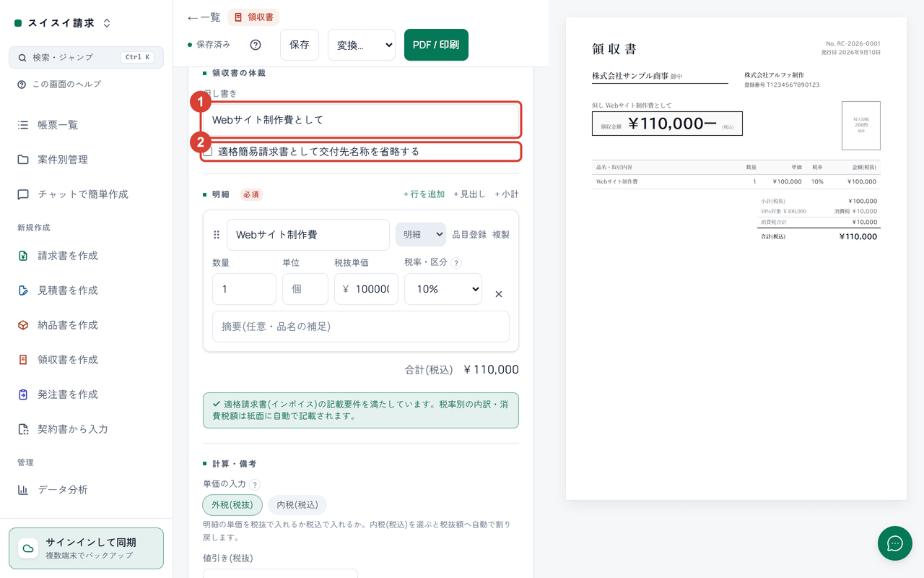Remove the line item with the × icon
Image resolution: width=924 pixels, height=578 pixels.
tap(498, 294)
